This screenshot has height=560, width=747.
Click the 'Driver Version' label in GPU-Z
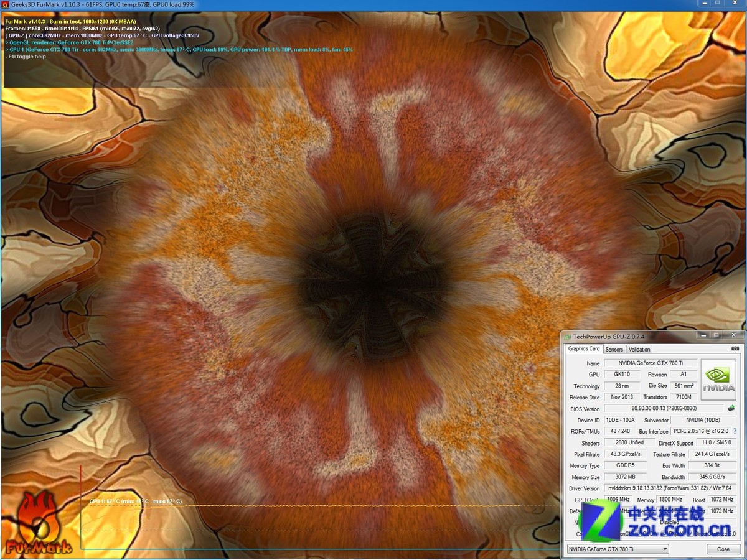[x=584, y=489]
